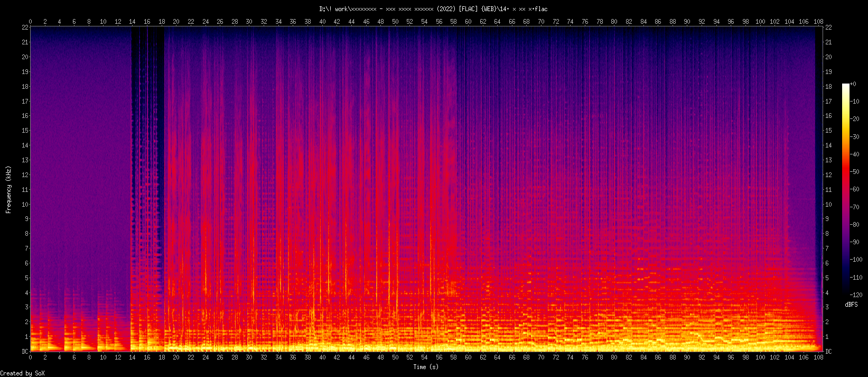The height and width of the screenshot is (377, 868).
Task: Click "DC" on the left frequency axis
Action: (x=25, y=351)
